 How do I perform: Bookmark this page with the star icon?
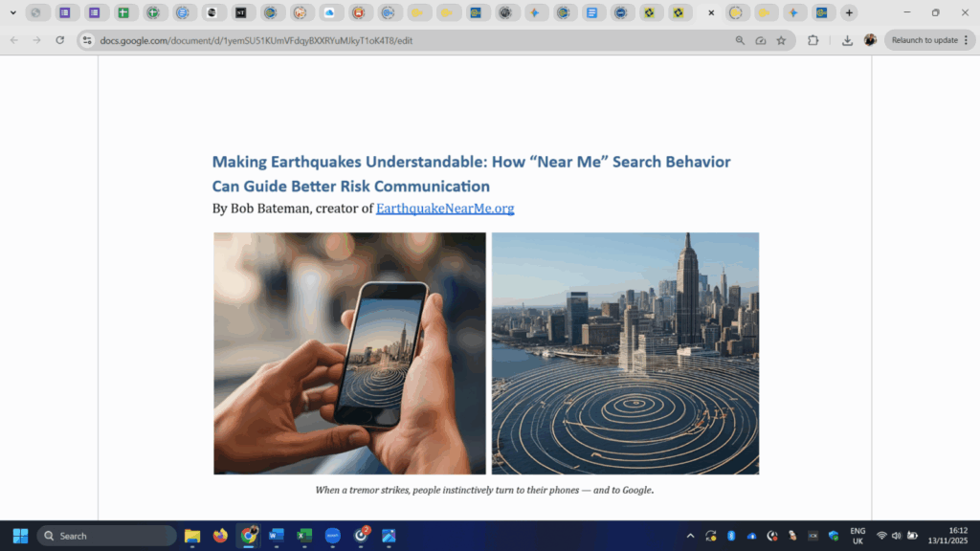[x=781, y=40]
